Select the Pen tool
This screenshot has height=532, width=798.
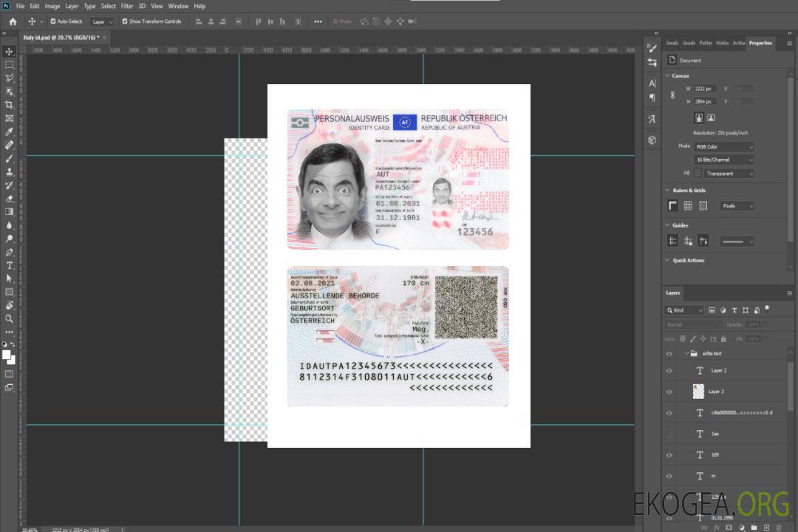click(x=9, y=252)
